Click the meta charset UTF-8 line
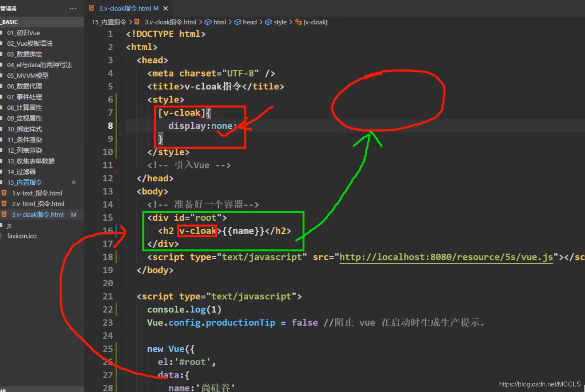The image size is (585, 392). pos(211,73)
